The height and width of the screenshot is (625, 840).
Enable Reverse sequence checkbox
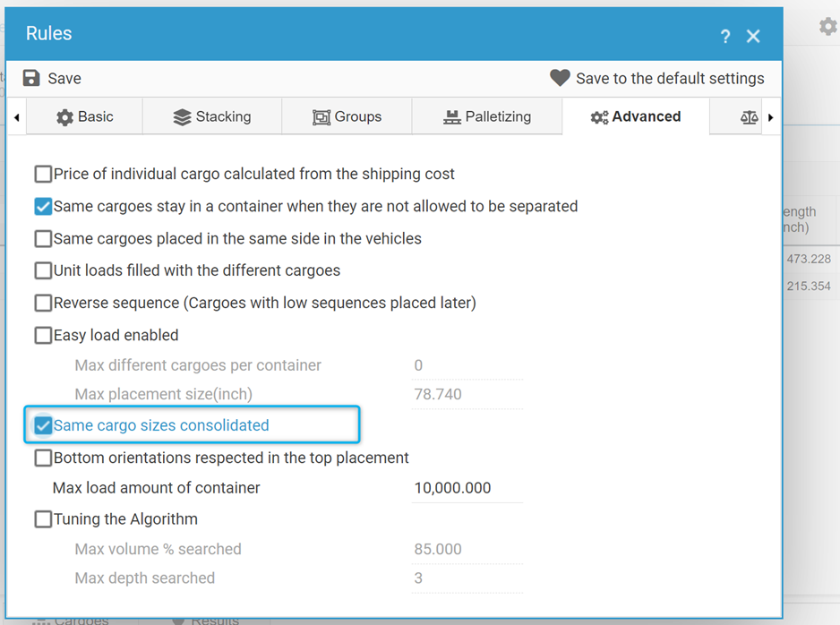43,303
